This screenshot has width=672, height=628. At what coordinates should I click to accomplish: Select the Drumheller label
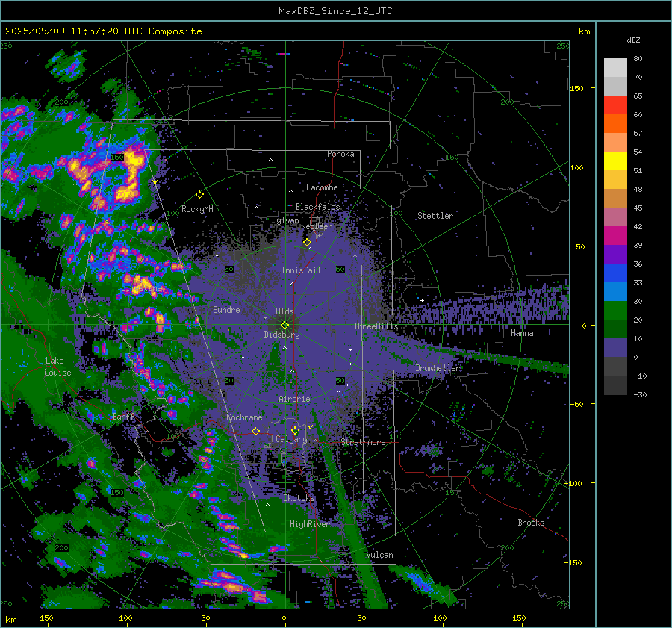[438, 368]
